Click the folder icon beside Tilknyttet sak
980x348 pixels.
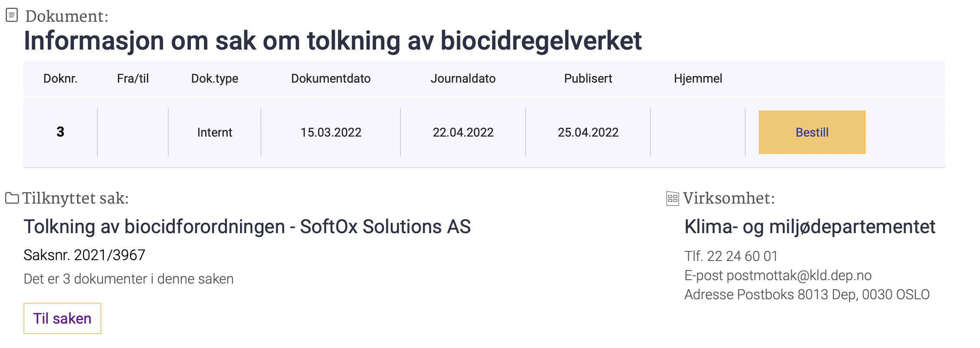point(12,198)
